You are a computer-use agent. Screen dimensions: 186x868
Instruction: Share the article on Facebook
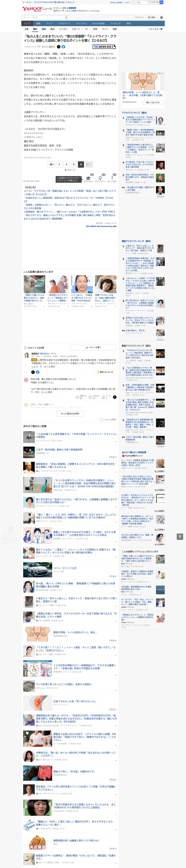pyautogui.click(x=63, y=47)
